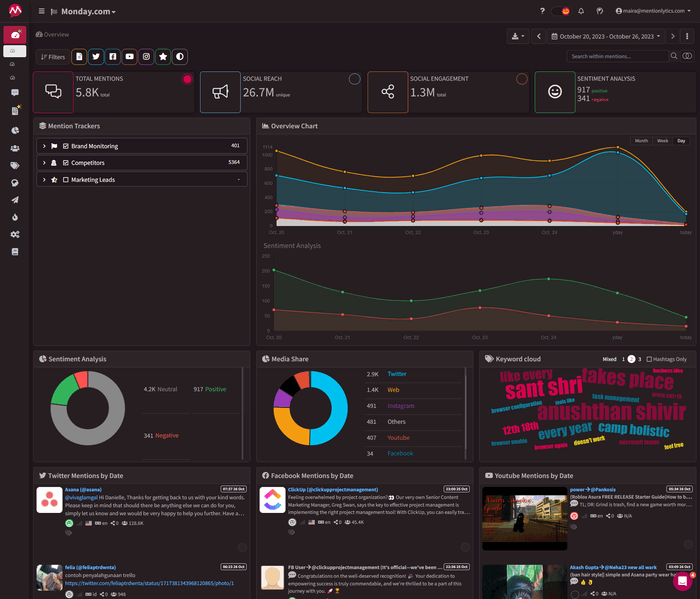
Task: Toggle the Web document source filter
Action: click(79, 57)
